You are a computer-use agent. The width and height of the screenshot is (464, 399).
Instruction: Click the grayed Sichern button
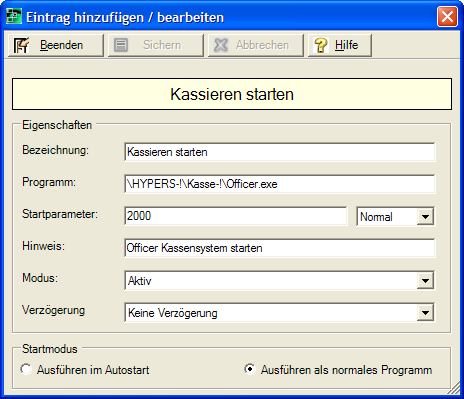[156, 45]
